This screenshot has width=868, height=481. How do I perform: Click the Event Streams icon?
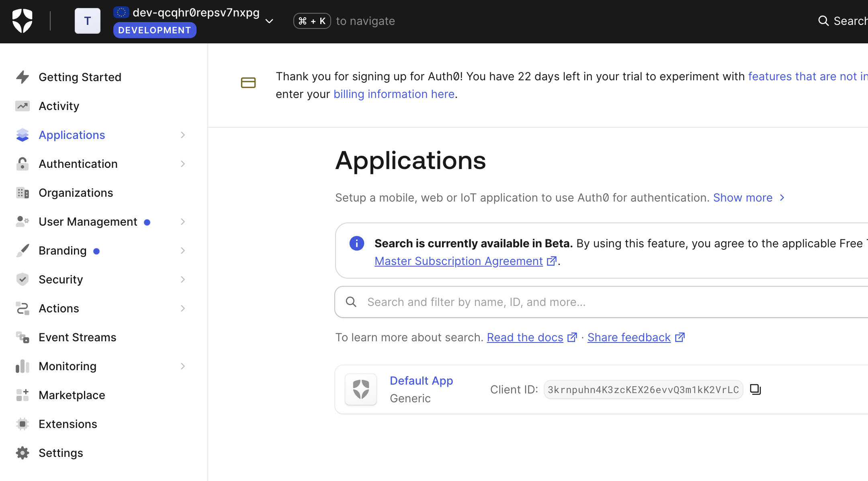23,337
